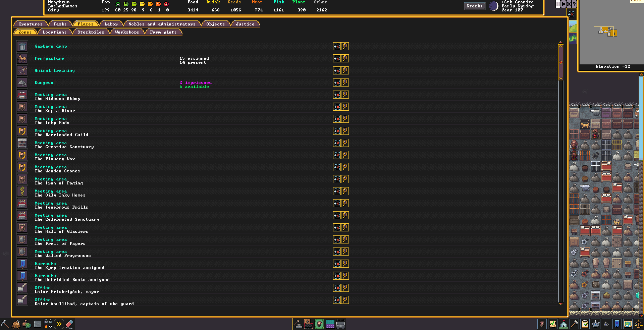
Task: Open the Farm plots sub-tab
Action: tap(163, 32)
